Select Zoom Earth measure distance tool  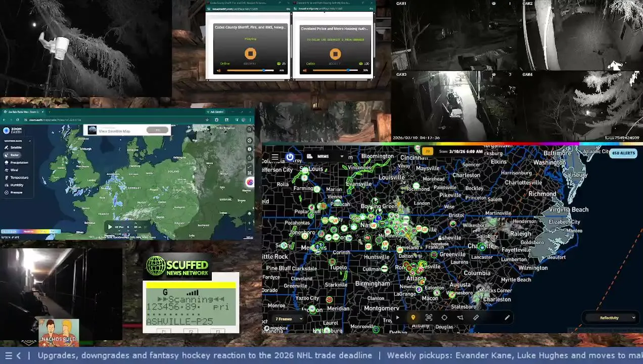coord(249,167)
